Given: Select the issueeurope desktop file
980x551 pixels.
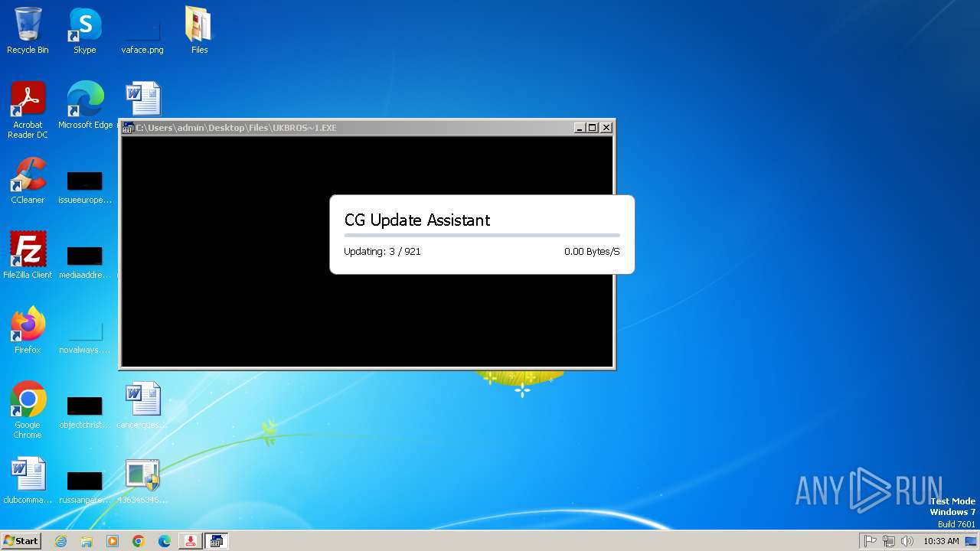Looking at the screenshot, I should (85, 188).
